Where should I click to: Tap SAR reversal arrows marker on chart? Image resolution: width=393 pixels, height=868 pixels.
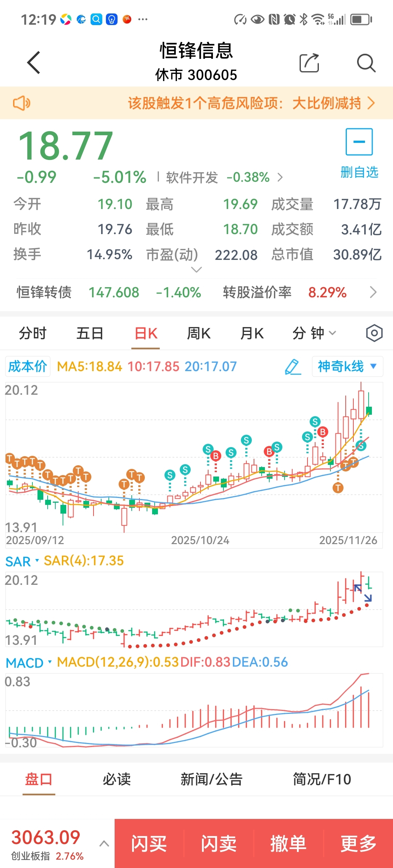[363, 593]
